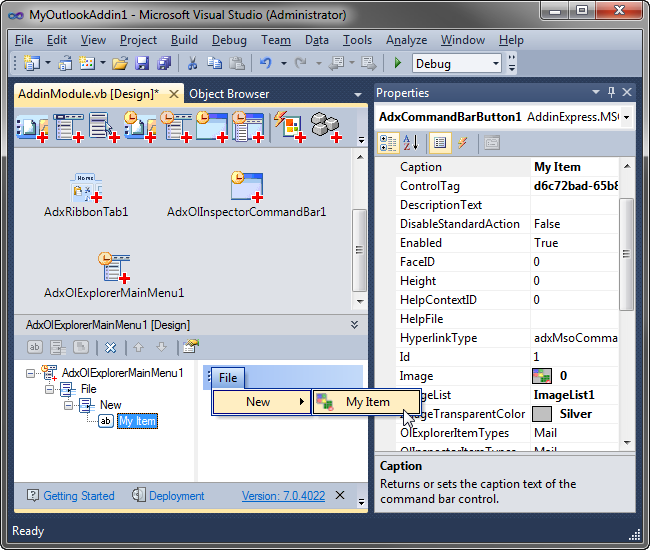
Task: Click the Redo arrow icon
Action: (x=300, y=63)
